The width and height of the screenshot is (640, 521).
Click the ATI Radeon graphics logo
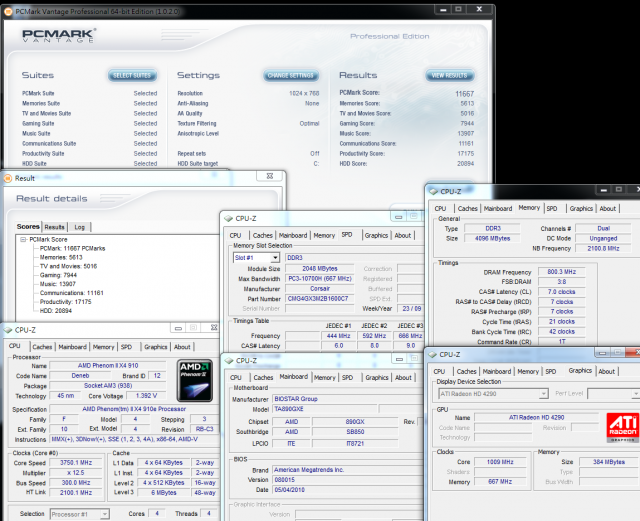622,427
